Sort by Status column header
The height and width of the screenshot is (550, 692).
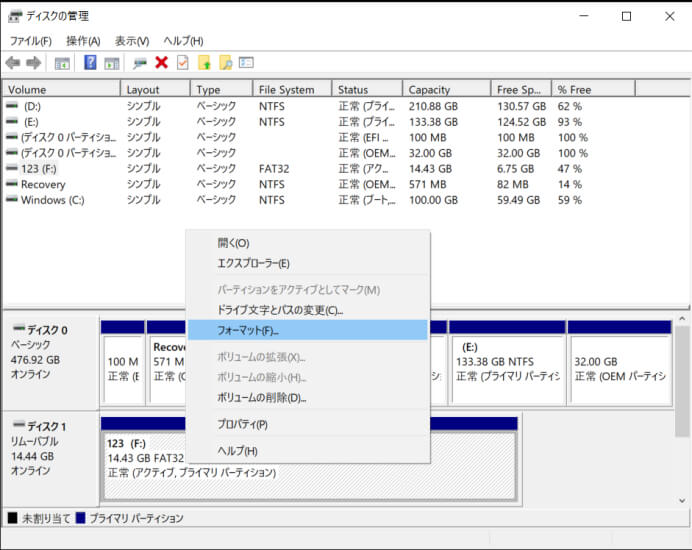coord(367,90)
